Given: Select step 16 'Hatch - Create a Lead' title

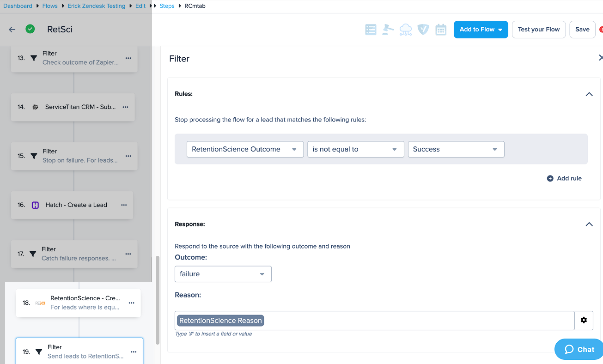Looking at the screenshot, I should [76, 205].
